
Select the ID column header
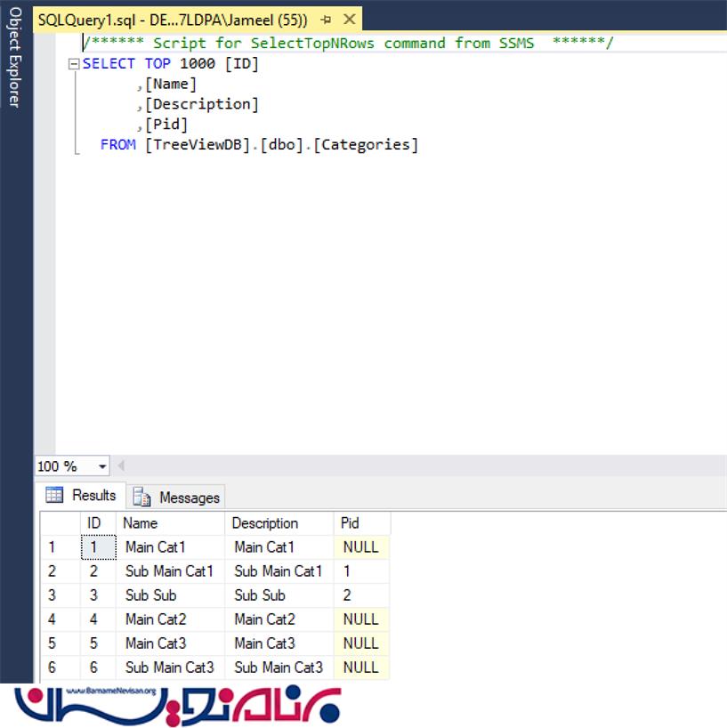(98, 523)
